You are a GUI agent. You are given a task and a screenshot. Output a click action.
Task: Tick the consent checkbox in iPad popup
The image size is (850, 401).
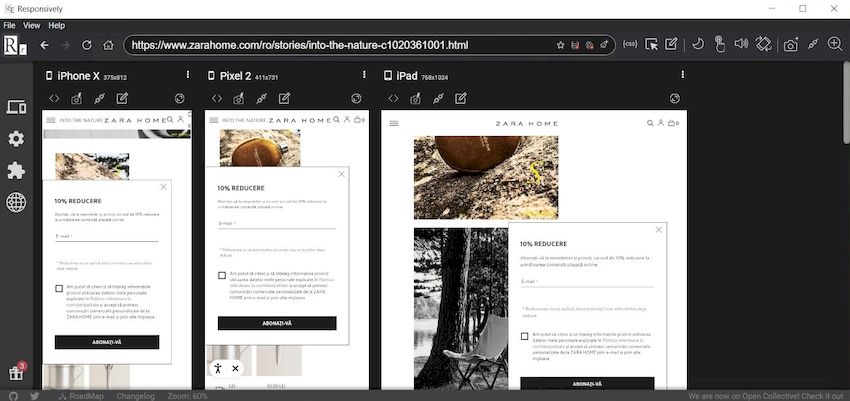[524, 336]
